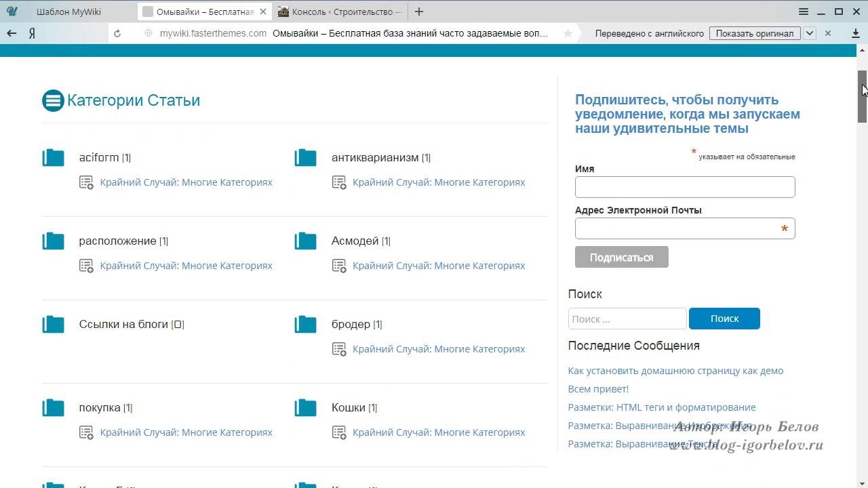Click Переведено с английского label
Viewport: 868px width, 488px height.
pos(650,33)
